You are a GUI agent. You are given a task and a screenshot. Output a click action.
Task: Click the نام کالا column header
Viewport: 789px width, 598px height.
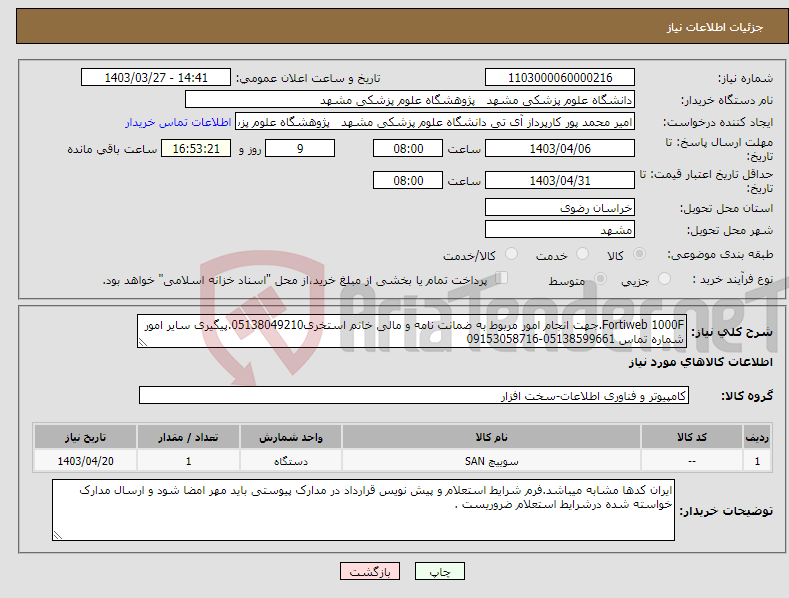pyautogui.click(x=491, y=437)
